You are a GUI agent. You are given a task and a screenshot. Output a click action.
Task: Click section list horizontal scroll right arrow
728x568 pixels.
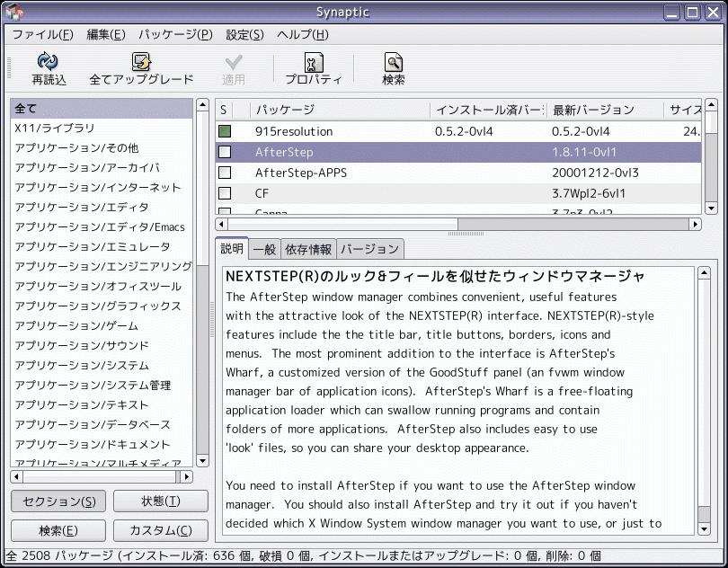[187, 476]
